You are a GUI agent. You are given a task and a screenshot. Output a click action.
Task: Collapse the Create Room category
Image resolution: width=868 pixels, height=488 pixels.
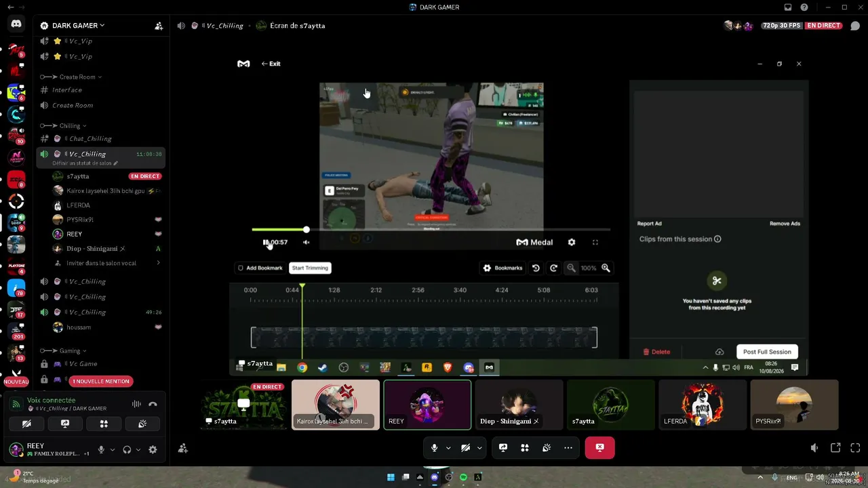point(71,77)
